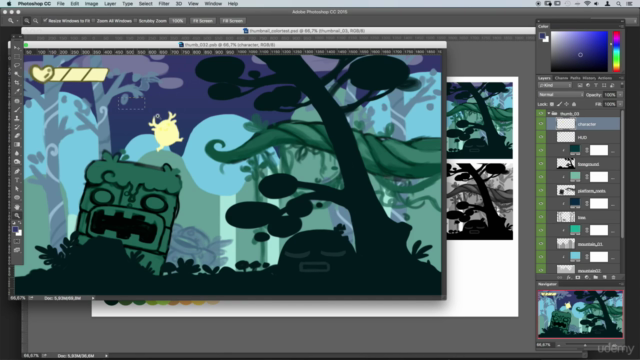
Task: Click the Fit Screen button
Action: (x=203, y=21)
